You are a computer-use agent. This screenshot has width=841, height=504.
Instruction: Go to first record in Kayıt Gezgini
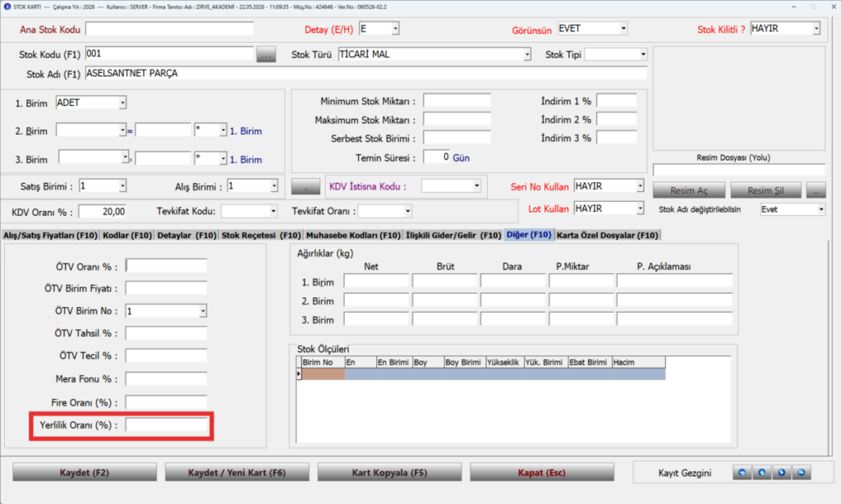[x=742, y=472]
